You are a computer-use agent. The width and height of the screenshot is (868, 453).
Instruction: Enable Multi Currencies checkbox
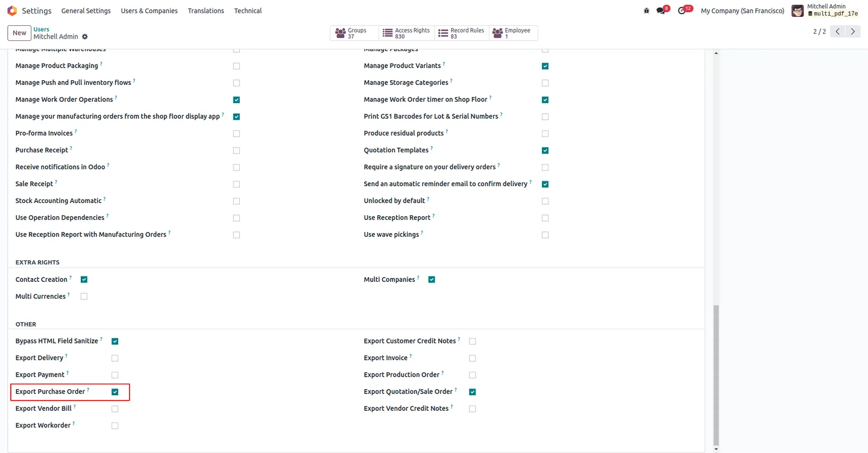click(x=84, y=296)
